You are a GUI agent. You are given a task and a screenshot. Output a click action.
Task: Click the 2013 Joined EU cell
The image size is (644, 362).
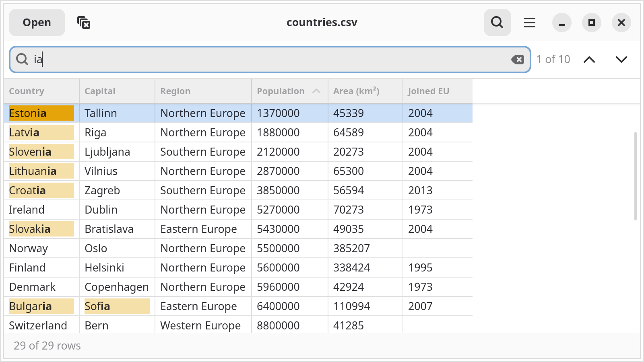[438, 190]
